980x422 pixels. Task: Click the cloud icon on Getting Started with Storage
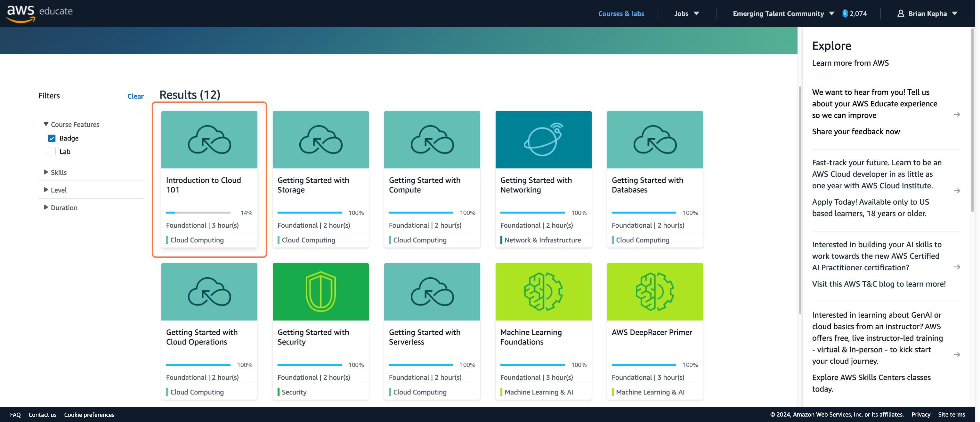click(321, 140)
